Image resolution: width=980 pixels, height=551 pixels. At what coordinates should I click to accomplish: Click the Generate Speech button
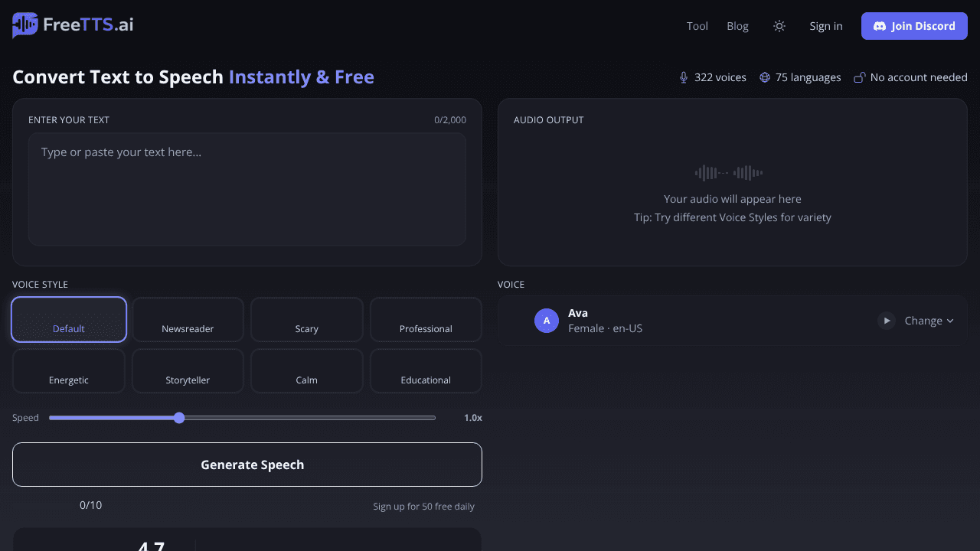247,465
